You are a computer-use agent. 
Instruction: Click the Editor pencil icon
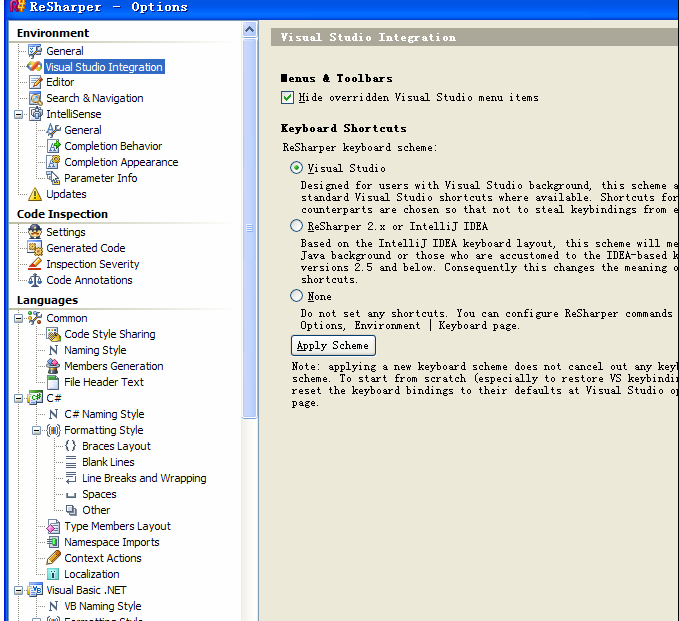click(x=35, y=82)
